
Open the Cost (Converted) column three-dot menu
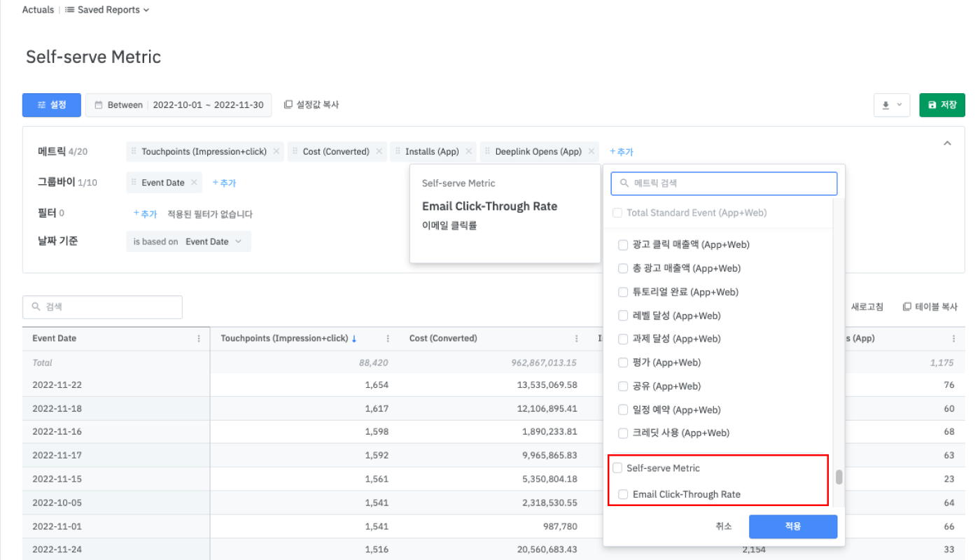click(x=577, y=339)
